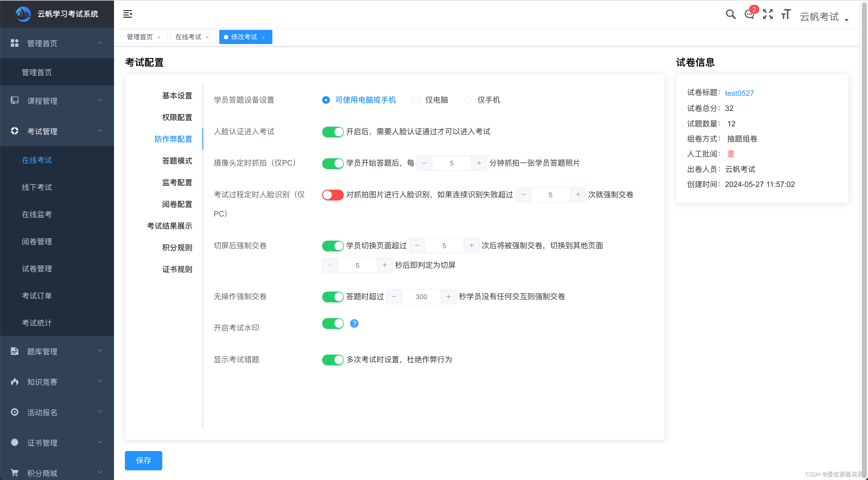
Task: Click the 保存 button
Action: pos(143,460)
